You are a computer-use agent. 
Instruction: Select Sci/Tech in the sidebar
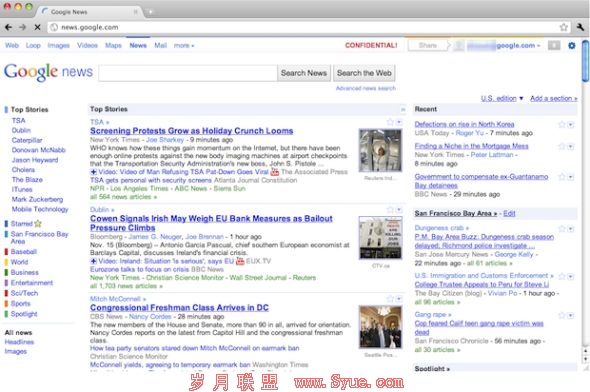24,293
